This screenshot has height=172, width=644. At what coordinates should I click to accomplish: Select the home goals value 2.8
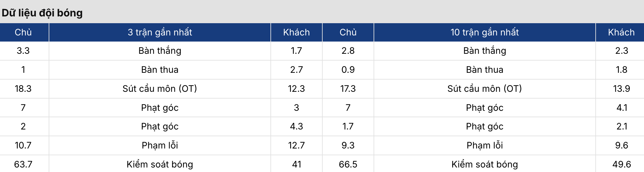[348, 51]
